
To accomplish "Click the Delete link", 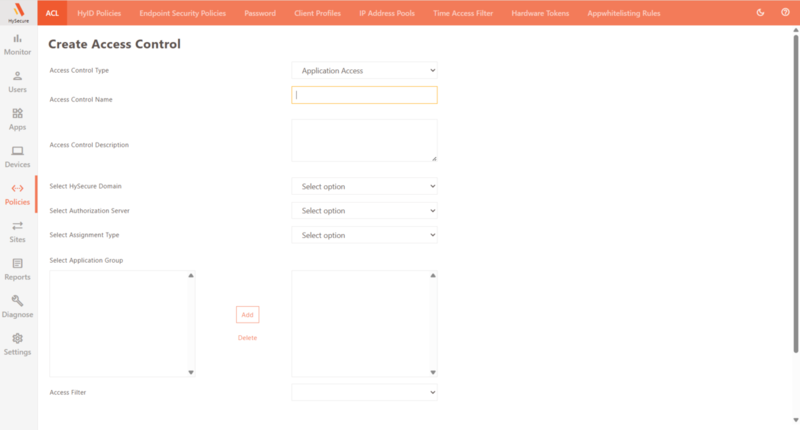I will pos(247,338).
